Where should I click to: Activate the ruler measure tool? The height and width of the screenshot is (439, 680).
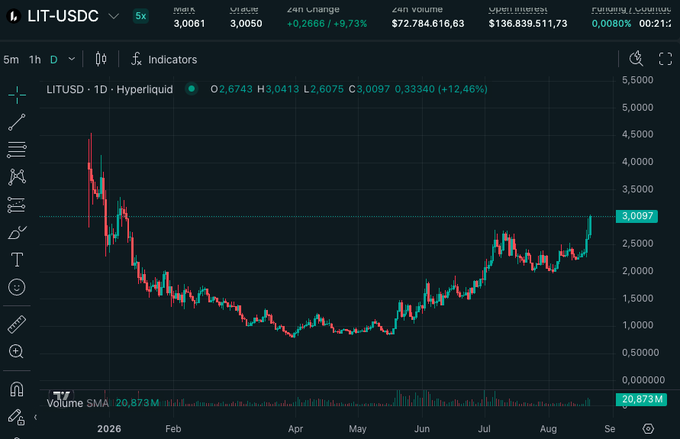click(17, 324)
